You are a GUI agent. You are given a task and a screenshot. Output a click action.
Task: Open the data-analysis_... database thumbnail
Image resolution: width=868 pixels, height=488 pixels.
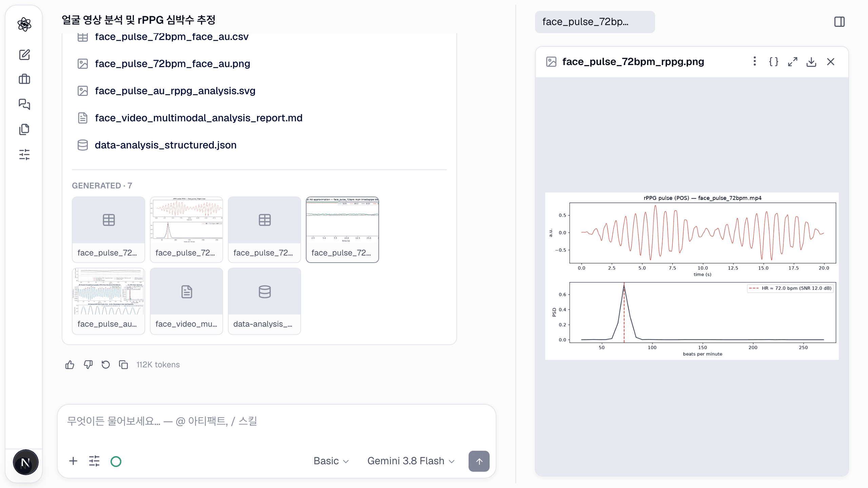click(264, 301)
